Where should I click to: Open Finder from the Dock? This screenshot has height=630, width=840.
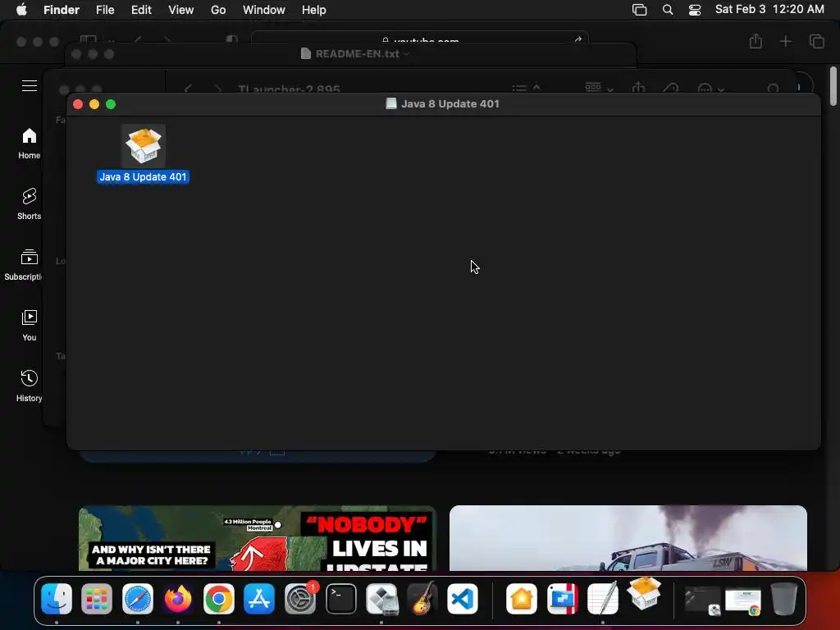(x=57, y=599)
